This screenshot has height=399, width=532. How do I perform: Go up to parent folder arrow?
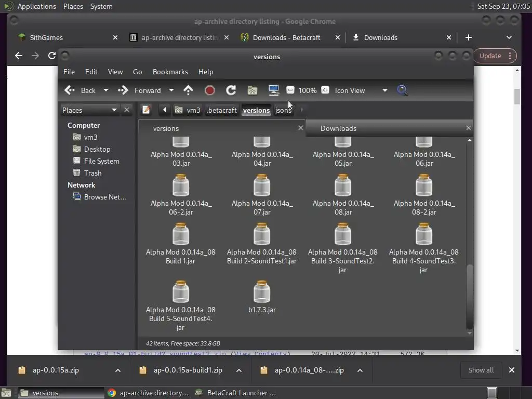point(188,90)
